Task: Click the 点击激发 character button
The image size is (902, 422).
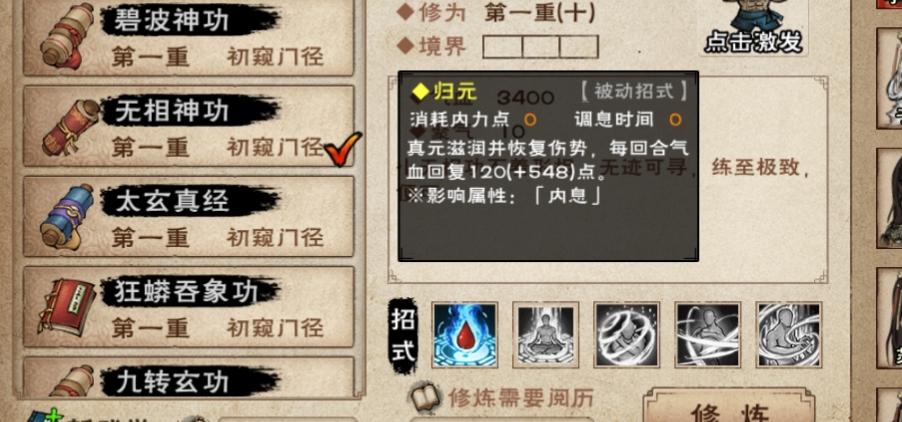Action: click(754, 27)
